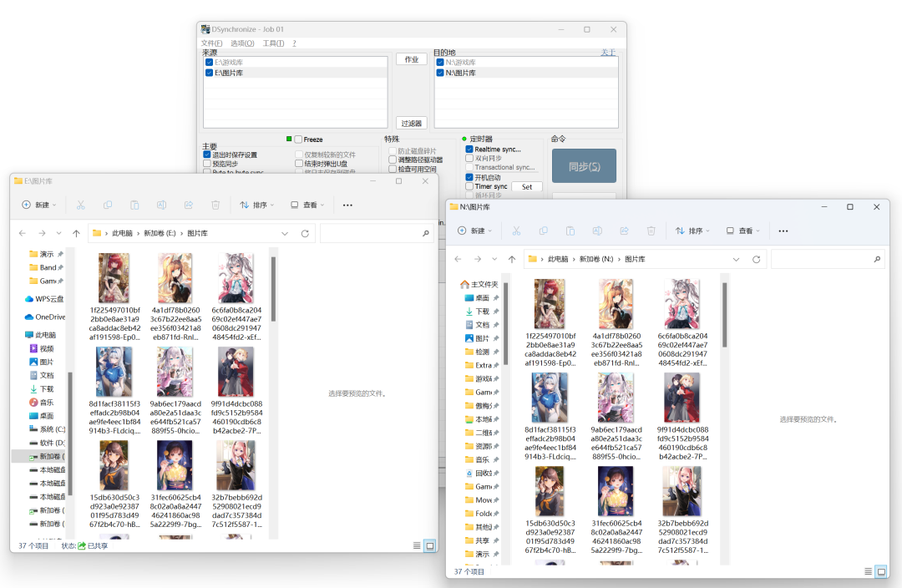The height and width of the screenshot is (588, 902).
Task: Refresh the E:\图片库 folder view
Action: (x=305, y=233)
